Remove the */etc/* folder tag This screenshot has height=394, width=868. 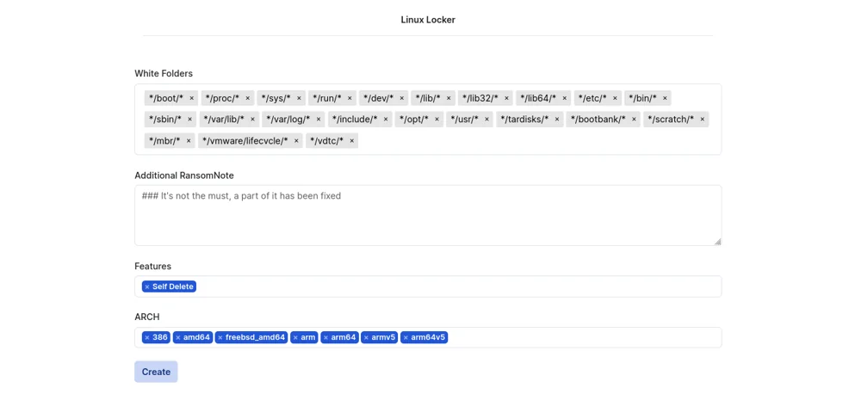(x=615, y=98)
